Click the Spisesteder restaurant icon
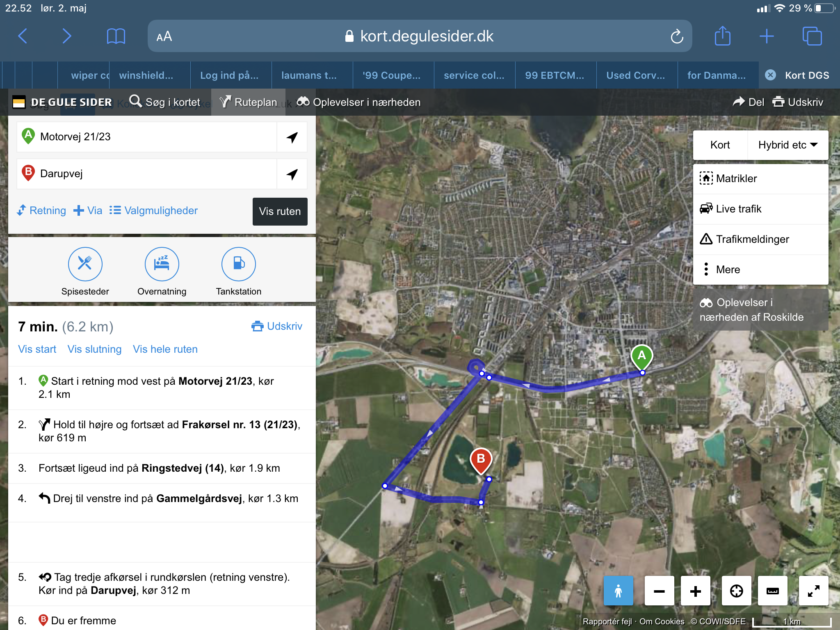The width and height of the screenshot is (840, 630). [x=85, y=264]
